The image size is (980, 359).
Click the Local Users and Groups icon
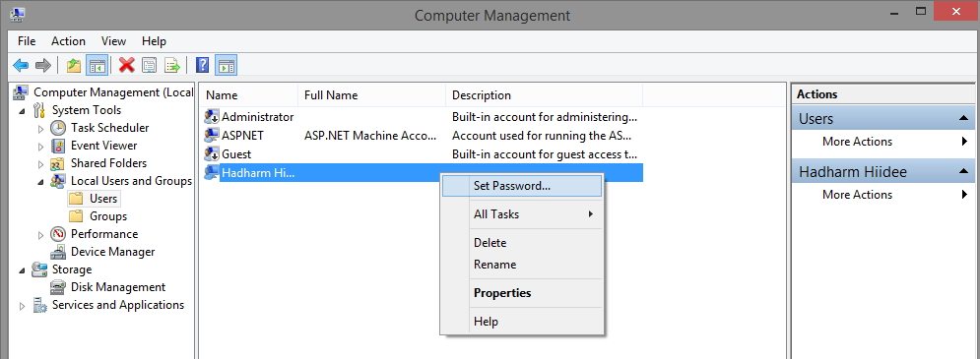(58, 181)
